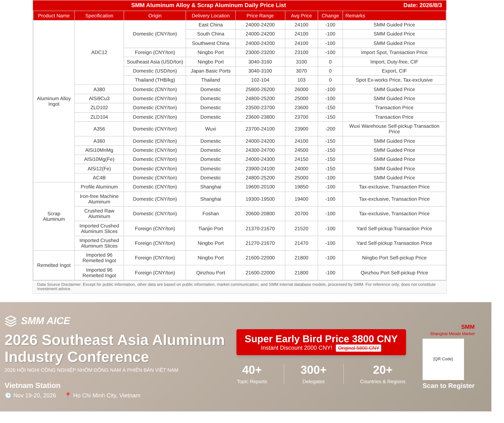Click the Super Early Bird Price 3800 CNY banner
This screenshot has width=504, height=423.
coord(321,342)
